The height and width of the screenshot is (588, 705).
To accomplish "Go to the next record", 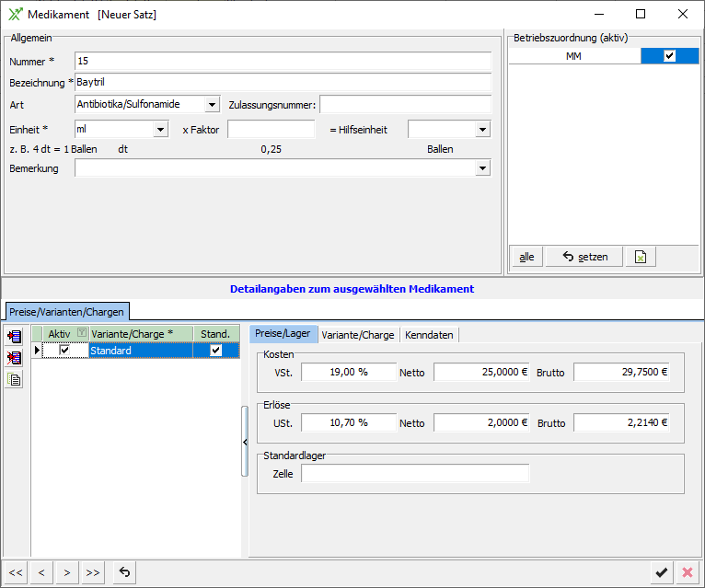I will (66, 572).
